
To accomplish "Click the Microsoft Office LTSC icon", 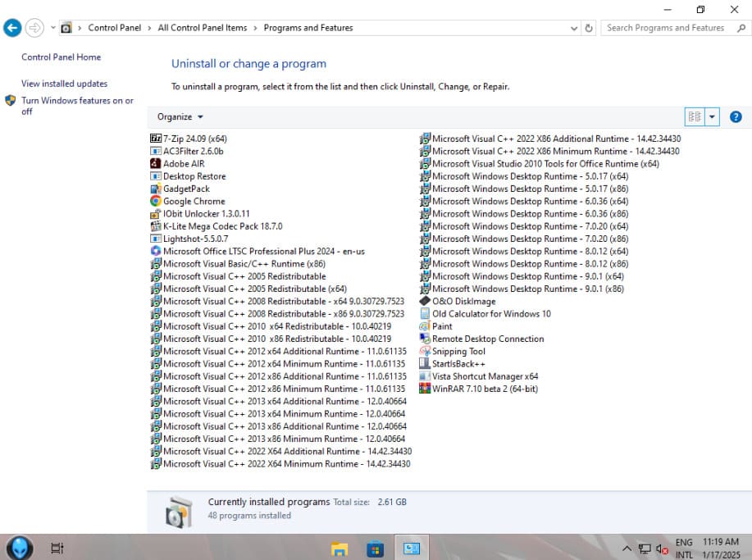I will pos(155,251).
